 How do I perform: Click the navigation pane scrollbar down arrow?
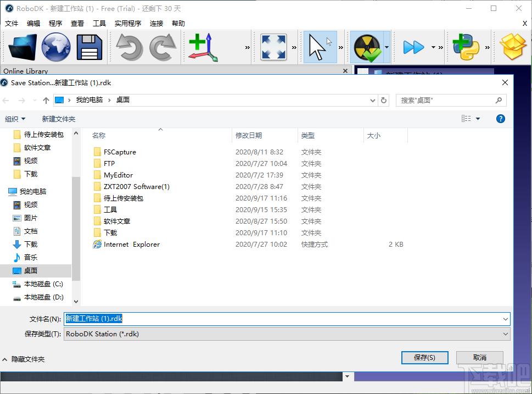point(76,301)
